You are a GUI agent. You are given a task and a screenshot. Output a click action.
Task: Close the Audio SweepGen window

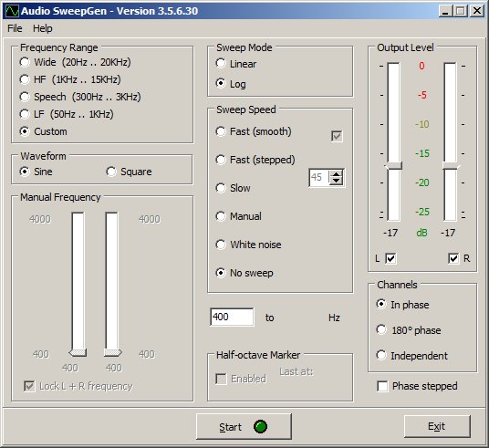coord(477,11)
